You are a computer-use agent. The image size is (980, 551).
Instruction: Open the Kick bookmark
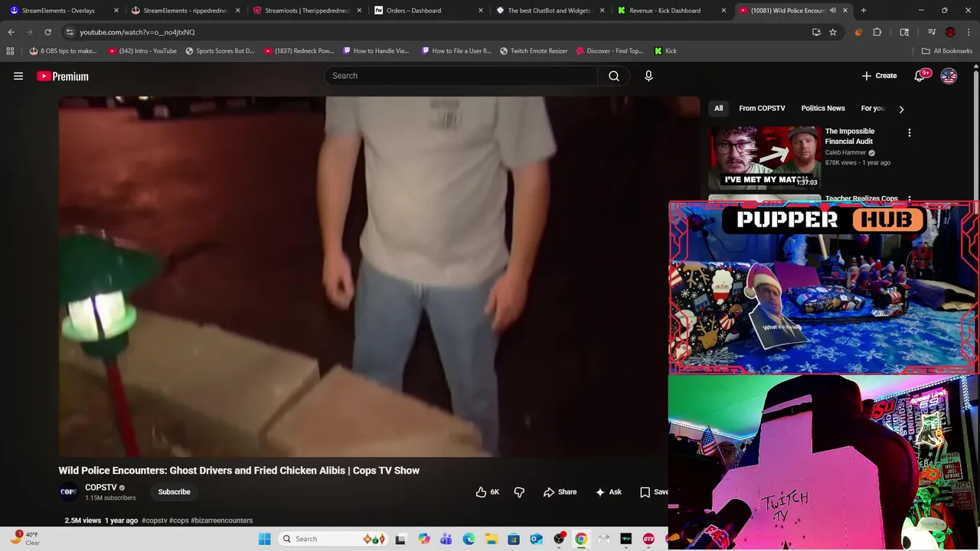click(x=665, y=51)
